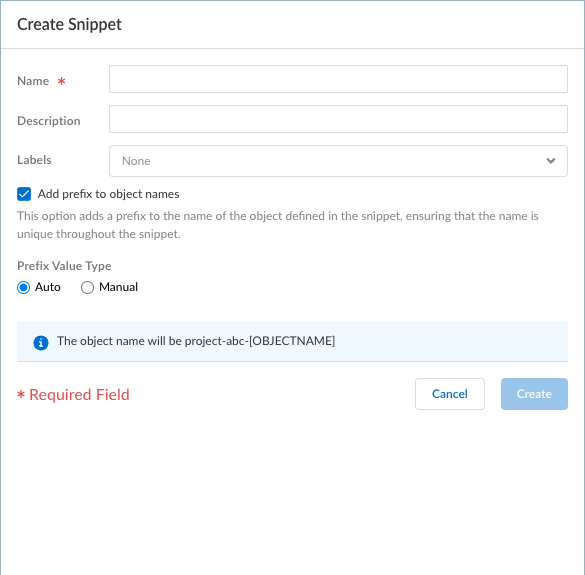The width and height of the screenshot is (585, 575).
Task: Toggle the Add prefix to object names checkbox
Action: point(24,194)
